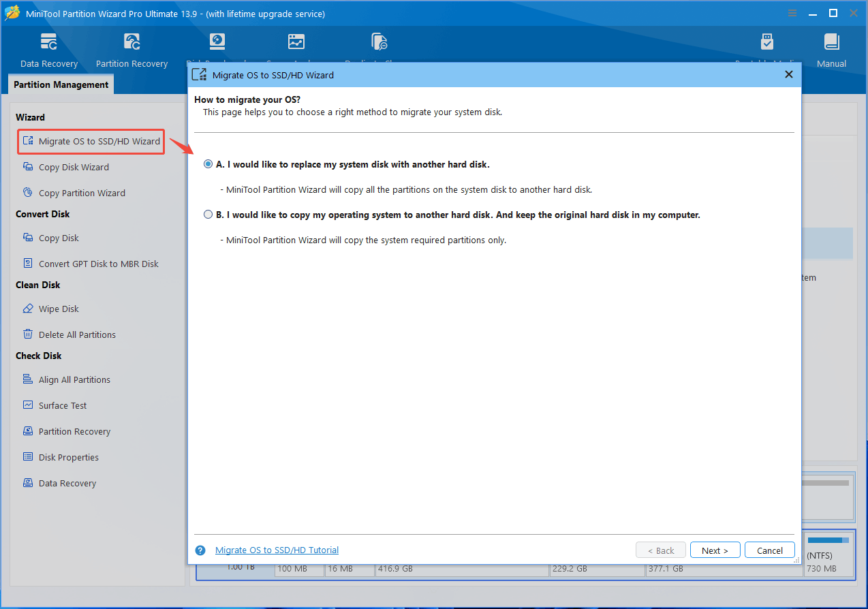Open Copy Partition Wizard entry
The width and height of the screenshot is (868, 609).
click(82, 193)
